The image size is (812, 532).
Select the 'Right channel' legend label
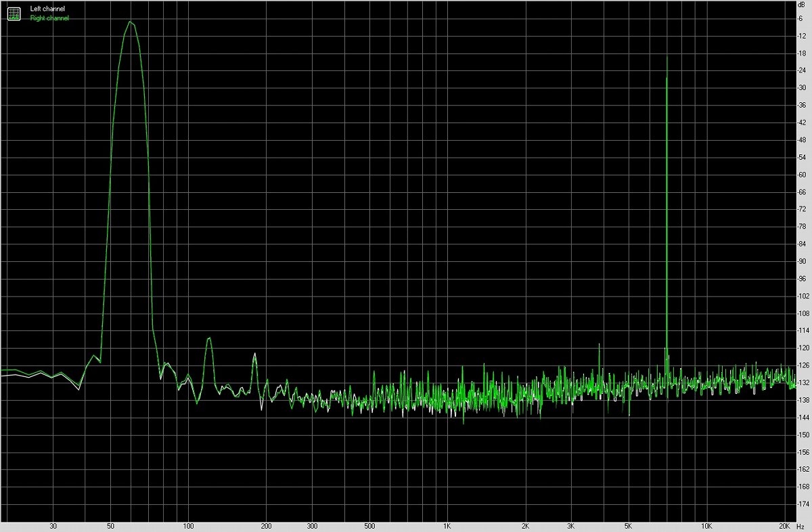click(x=49, y=18)
